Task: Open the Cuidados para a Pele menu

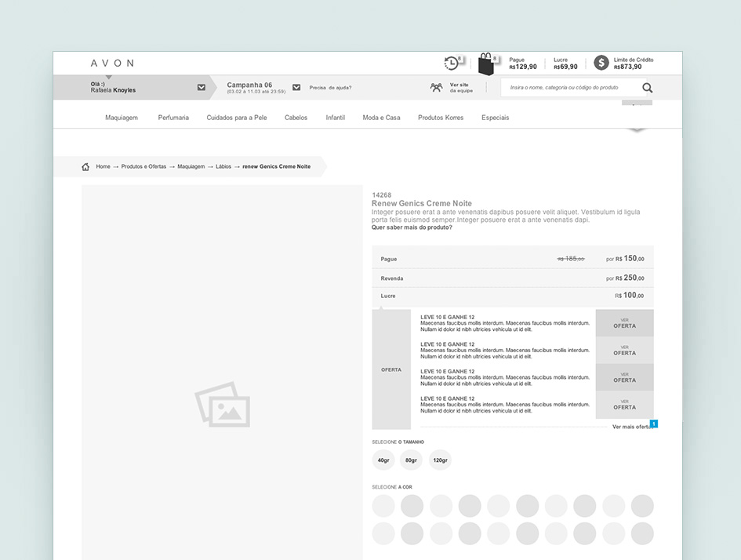Action: tap(237, 118)
